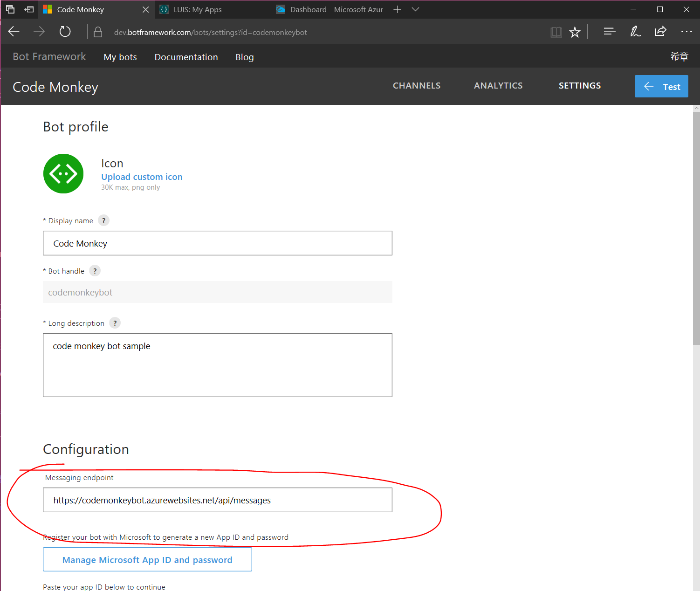Click the Display name help question mark
Screen dimensions: 700x591
[x=103, y=220]
